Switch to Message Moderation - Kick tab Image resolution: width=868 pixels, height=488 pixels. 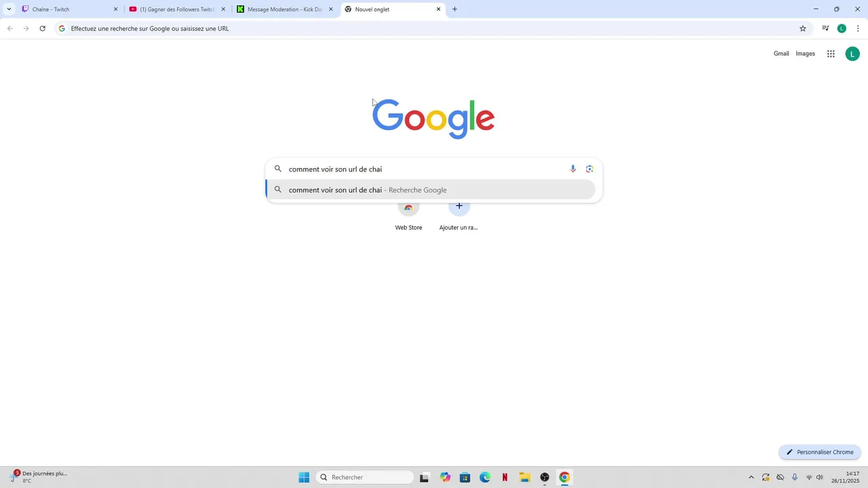(x=285, y=9)
